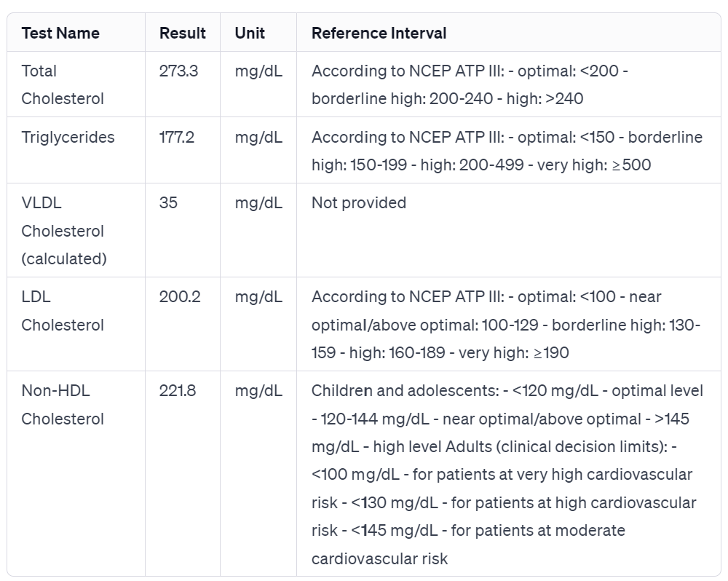Click the Reference Interval column header

point(379,33)
